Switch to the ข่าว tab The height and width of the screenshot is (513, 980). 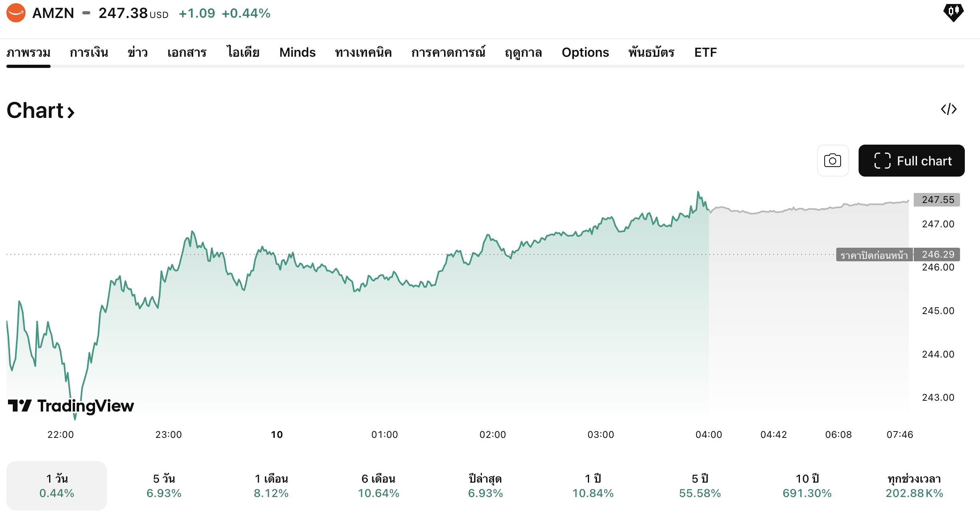(x=138, y=52)
